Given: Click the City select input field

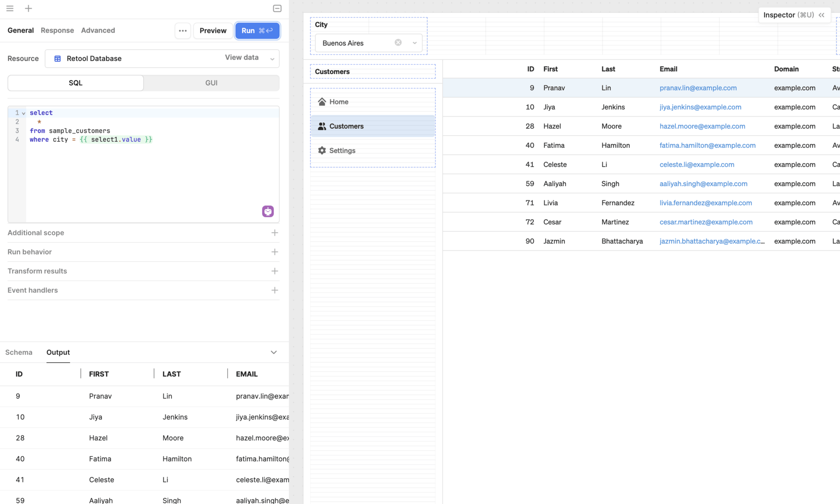Looking at the screenshot, I should pyautogui.click(x=369, y=43).
